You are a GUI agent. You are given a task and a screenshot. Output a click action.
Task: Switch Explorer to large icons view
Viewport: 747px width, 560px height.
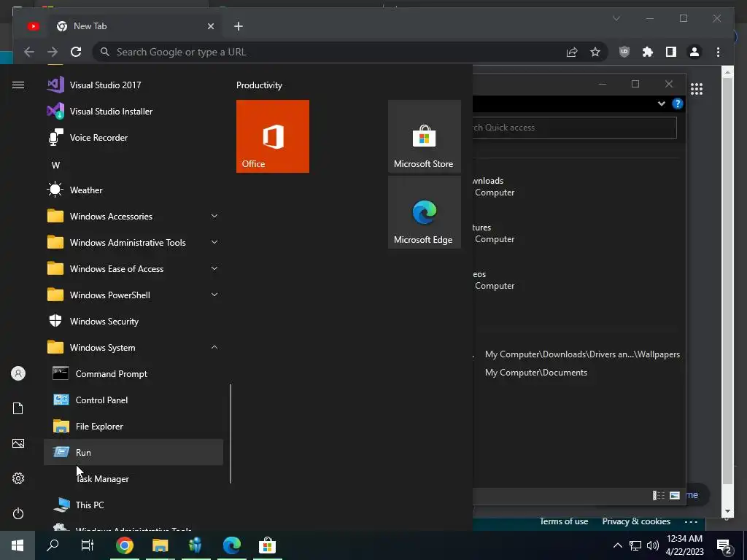click(x=675, y=496)
